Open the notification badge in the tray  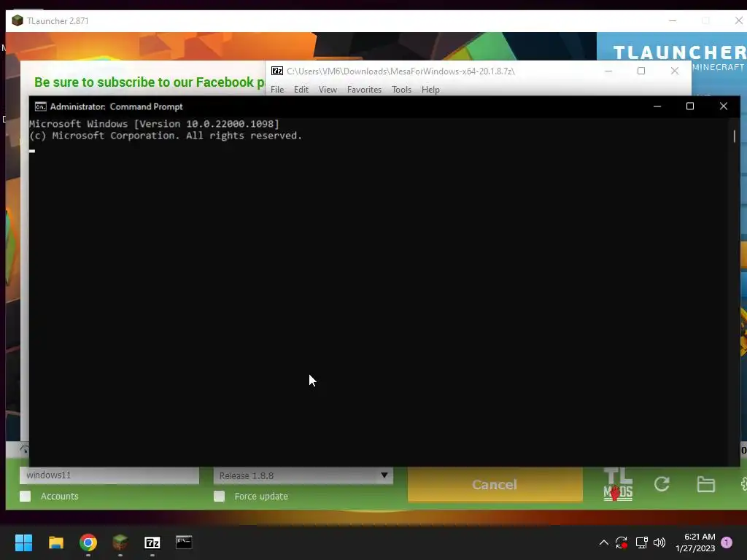pos(727,542)
